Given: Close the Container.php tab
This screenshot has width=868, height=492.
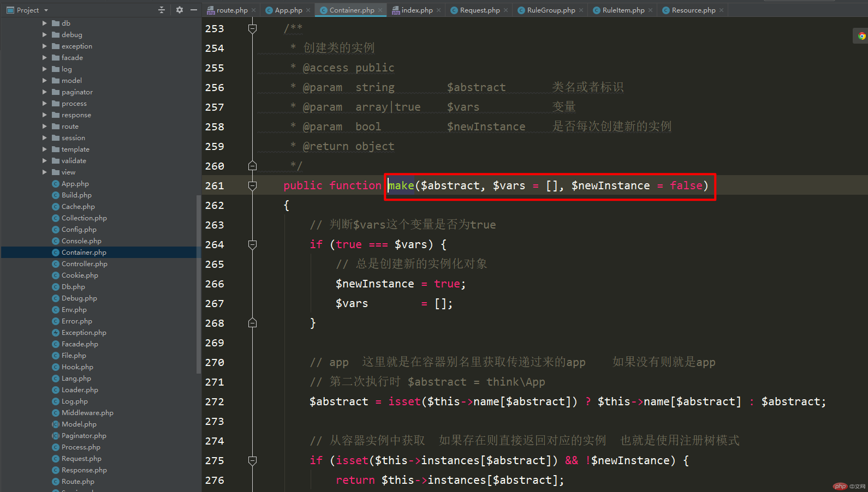Looking at the screenshot, I should click(x=381, y=10).
